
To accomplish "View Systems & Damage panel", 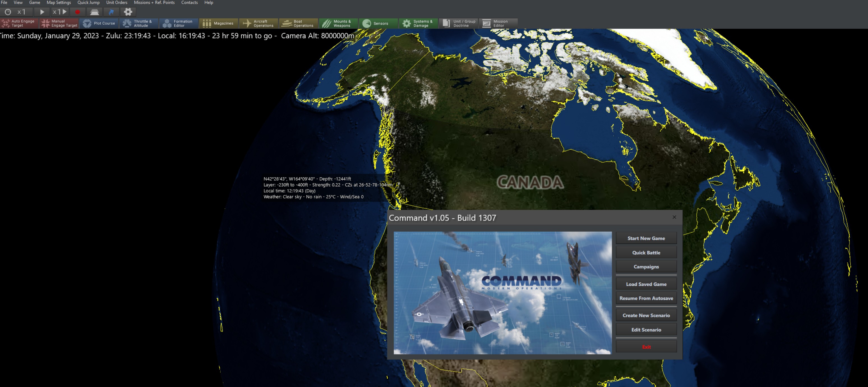I will click(418, 23).
